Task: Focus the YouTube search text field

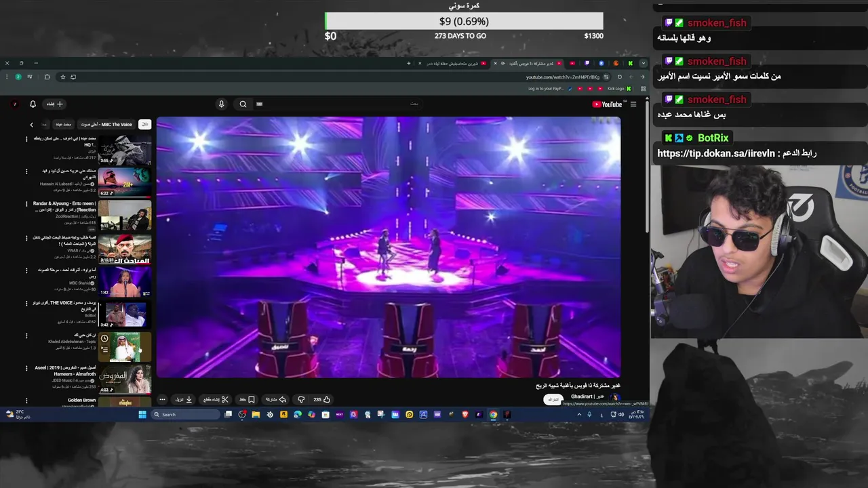Action: [x=338, y=104]
